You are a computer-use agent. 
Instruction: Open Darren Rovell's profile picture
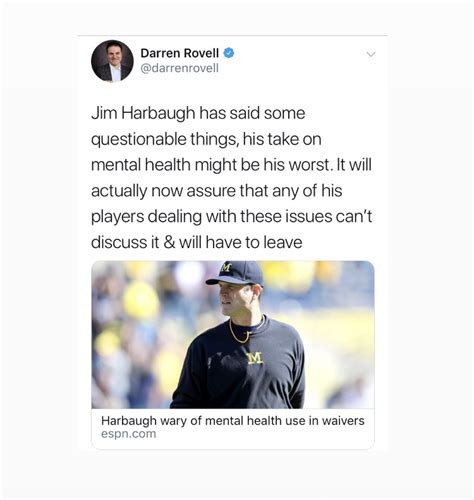(x=112, y=61)
